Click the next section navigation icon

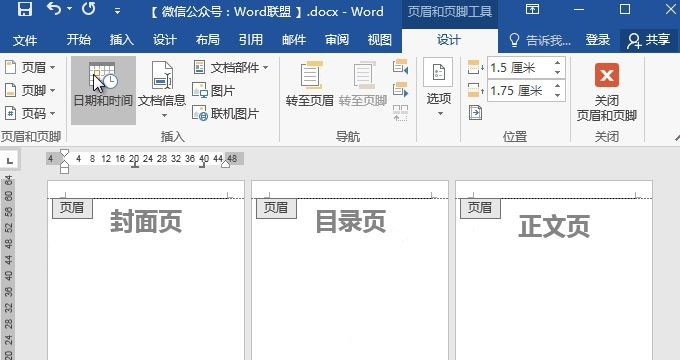tap(400, 90)
